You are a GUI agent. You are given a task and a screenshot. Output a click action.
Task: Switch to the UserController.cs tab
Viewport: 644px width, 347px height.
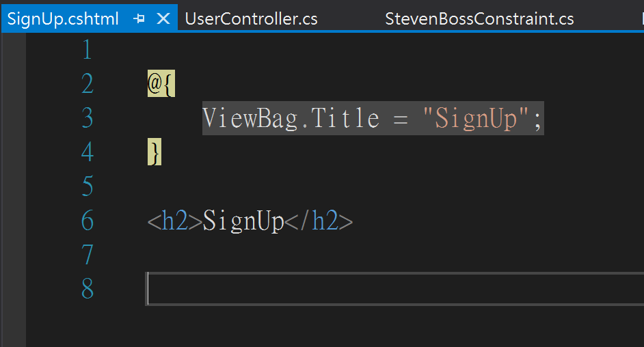pyautogui.click(x=251, y=18)
